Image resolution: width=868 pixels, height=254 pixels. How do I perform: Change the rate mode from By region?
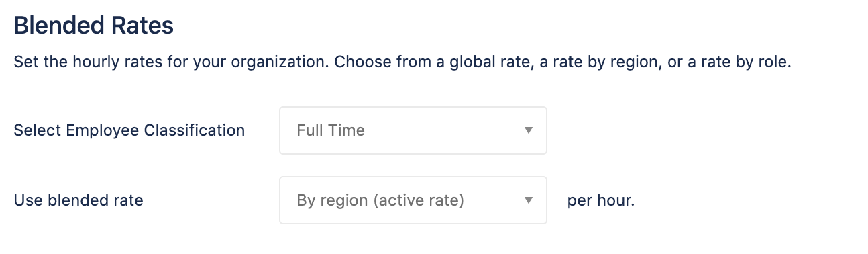[x=413, y=200]
